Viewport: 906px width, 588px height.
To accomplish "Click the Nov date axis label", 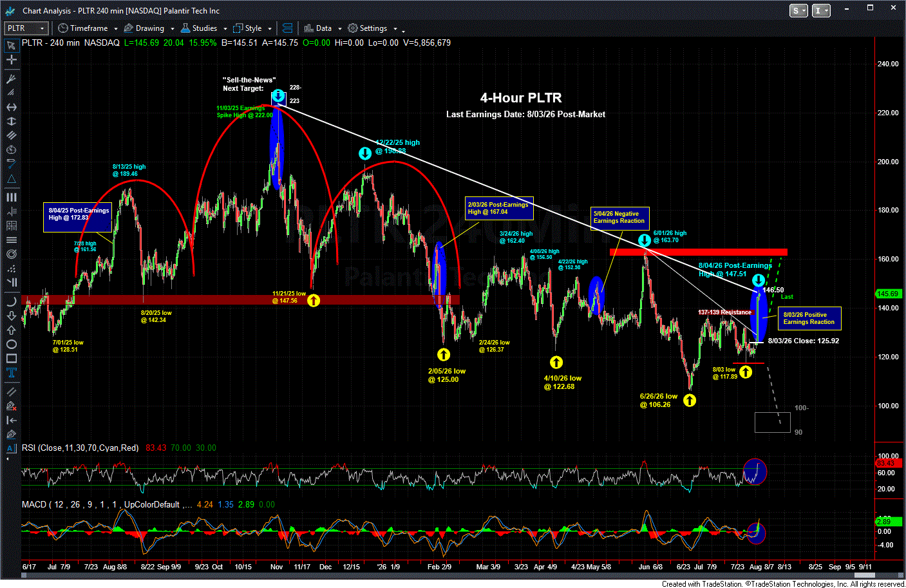I will tap(277, 567).
